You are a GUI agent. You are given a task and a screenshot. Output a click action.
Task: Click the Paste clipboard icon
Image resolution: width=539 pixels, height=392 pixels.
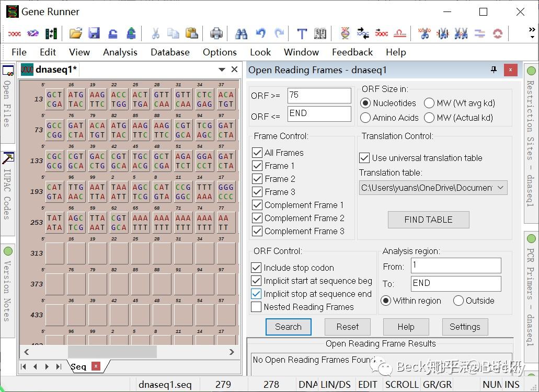click(191, 33)
